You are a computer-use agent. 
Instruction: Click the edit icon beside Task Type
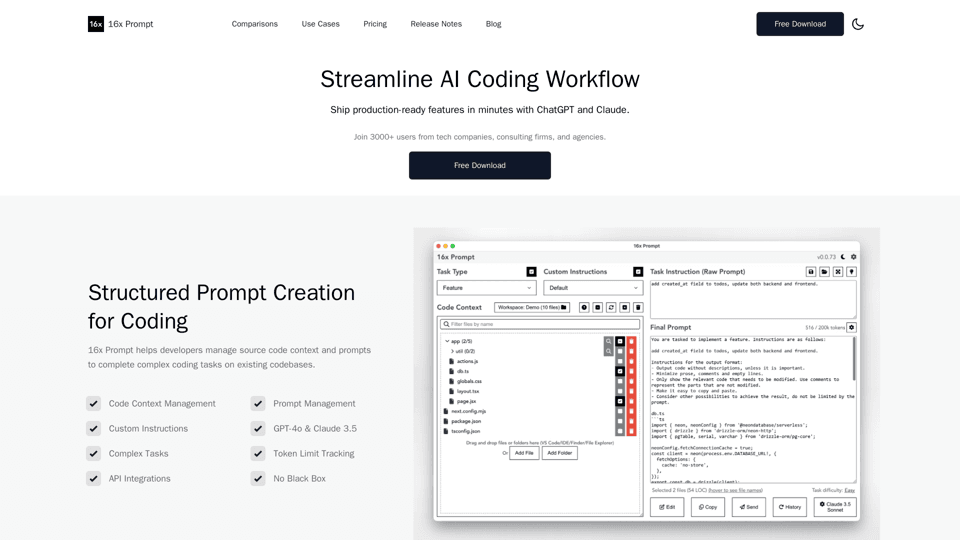click(531, 271)
